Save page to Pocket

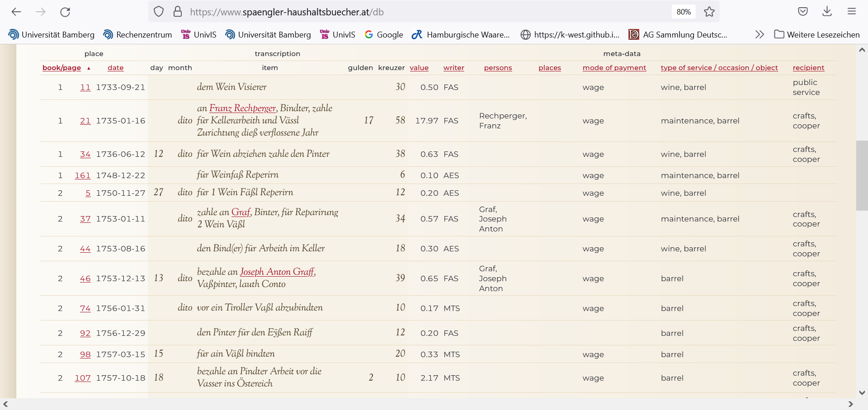tap(803, 12)
